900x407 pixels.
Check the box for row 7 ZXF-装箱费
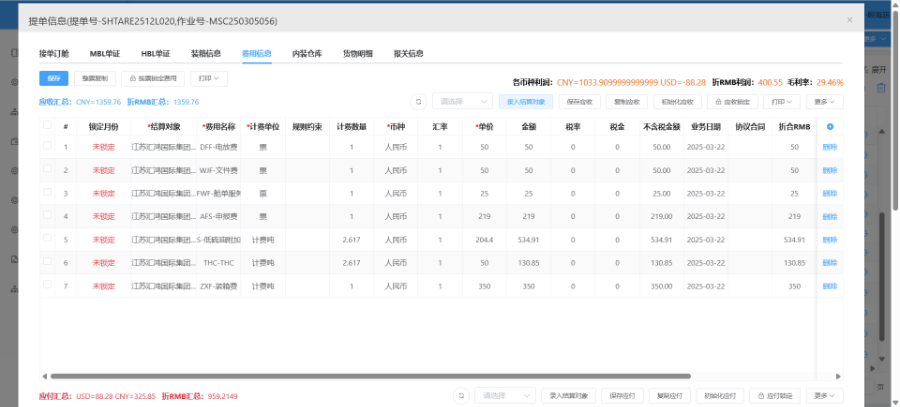pos(47,284)
